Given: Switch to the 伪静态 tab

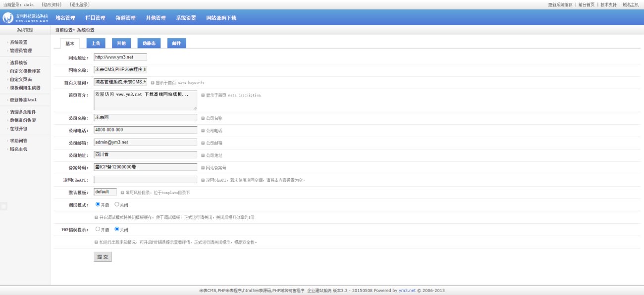Looking at the screenshot, I should pos(149,43).
